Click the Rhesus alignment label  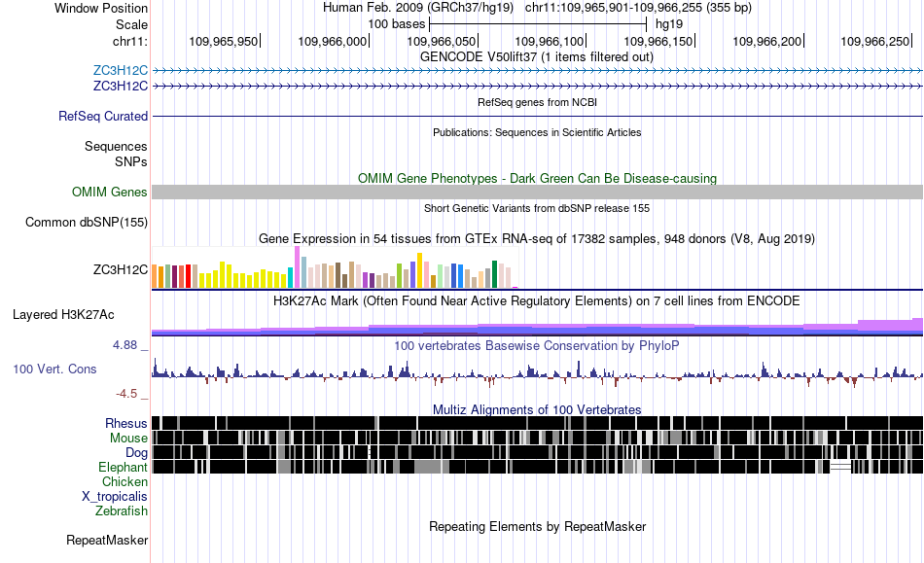click(126, 423)
